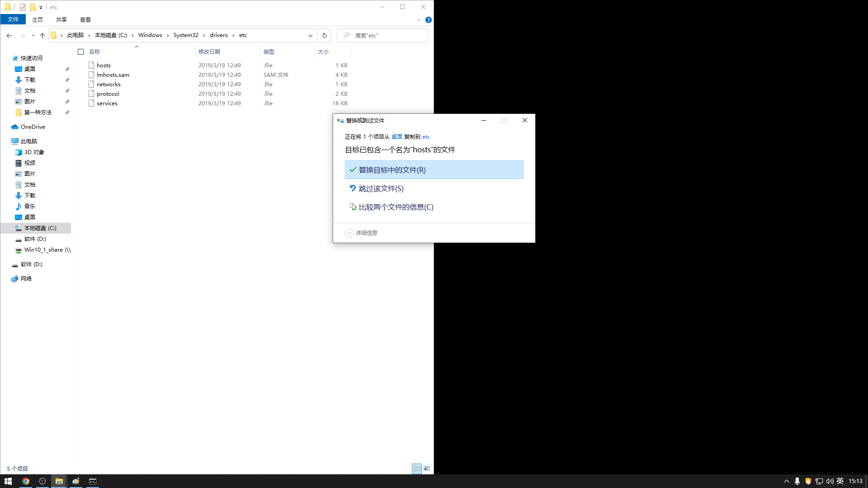Open address bar history dropdown
This screenshot has width=868, height=488.
(311, 35)
